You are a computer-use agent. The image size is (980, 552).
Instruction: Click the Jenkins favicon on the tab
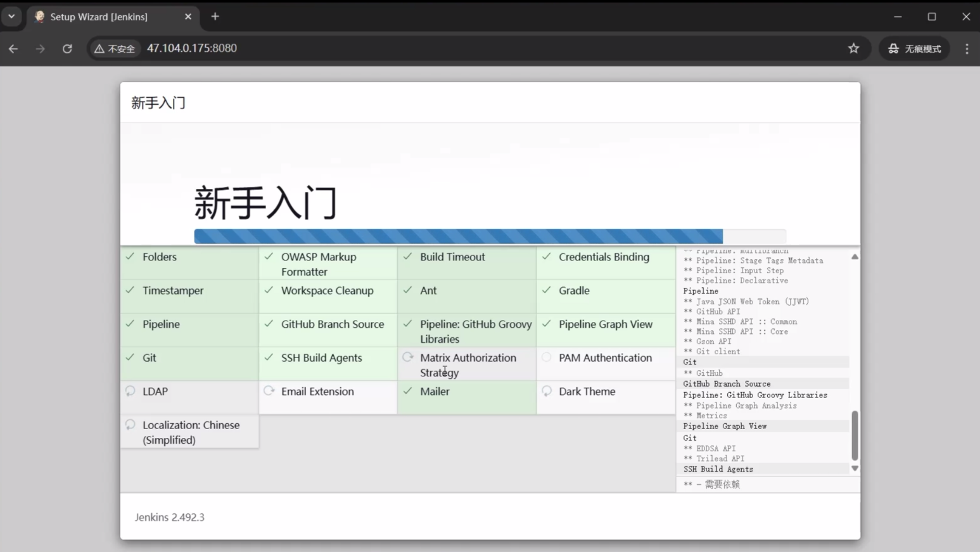point(40,16)
